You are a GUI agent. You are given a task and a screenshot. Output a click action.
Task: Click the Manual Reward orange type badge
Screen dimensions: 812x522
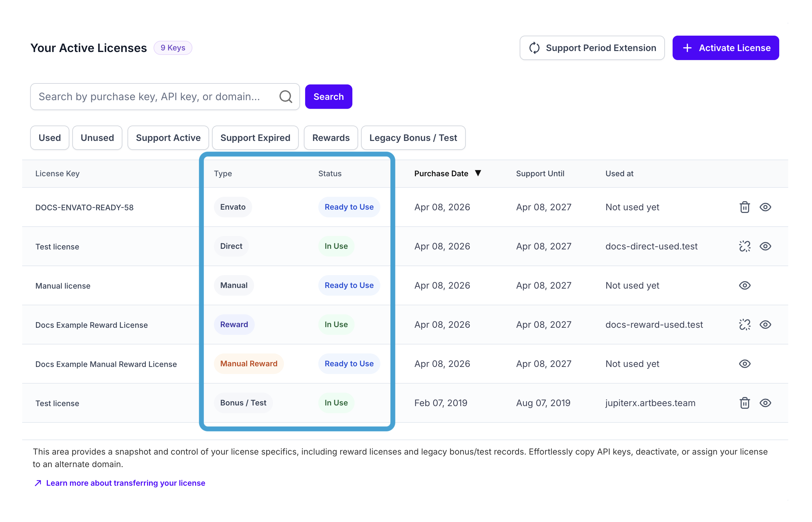tap(249, 364)
